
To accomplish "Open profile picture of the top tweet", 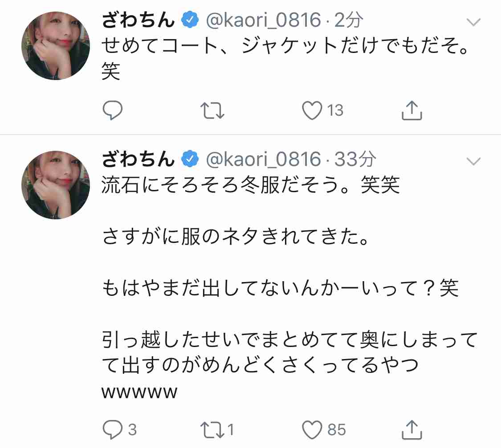I will coord(56,46).
